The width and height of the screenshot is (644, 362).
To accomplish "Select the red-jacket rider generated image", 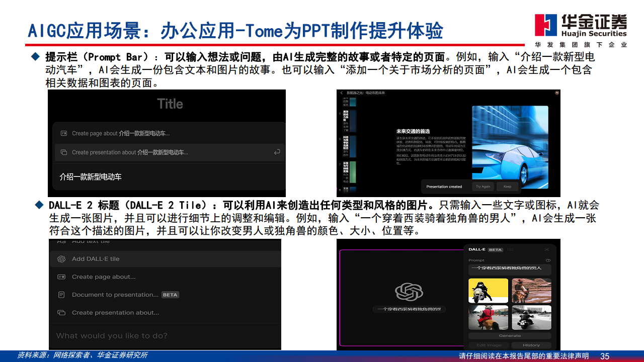I will click(x=488, y=318).
